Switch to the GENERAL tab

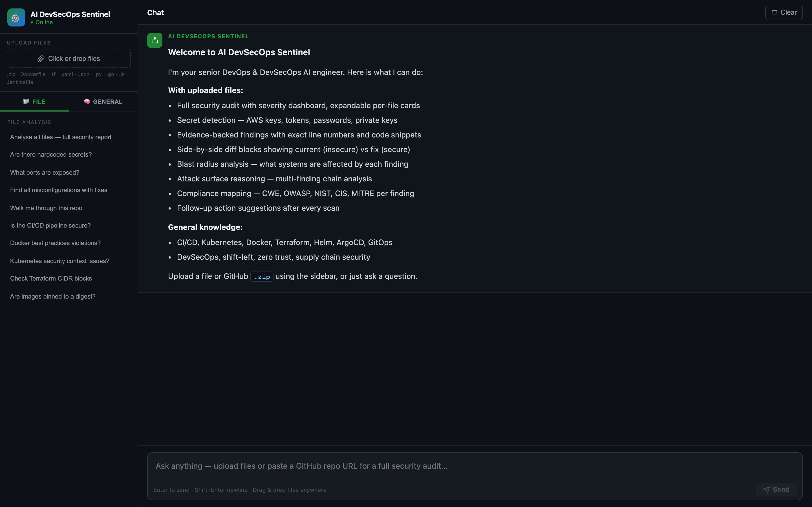pos(103,102)
